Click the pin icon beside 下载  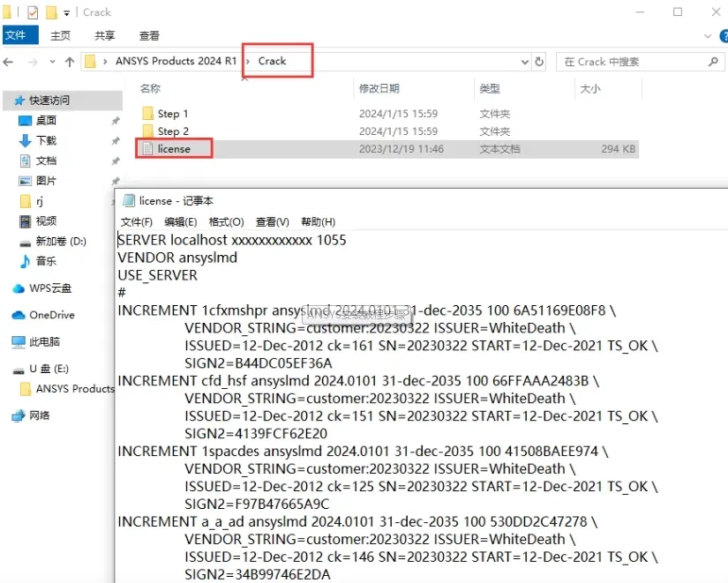(x=115, y=140)
